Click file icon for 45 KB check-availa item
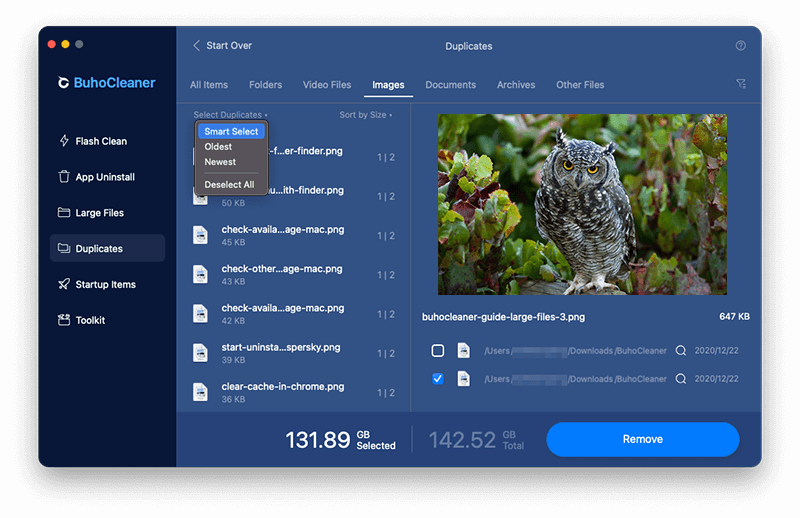 [200, 235]
